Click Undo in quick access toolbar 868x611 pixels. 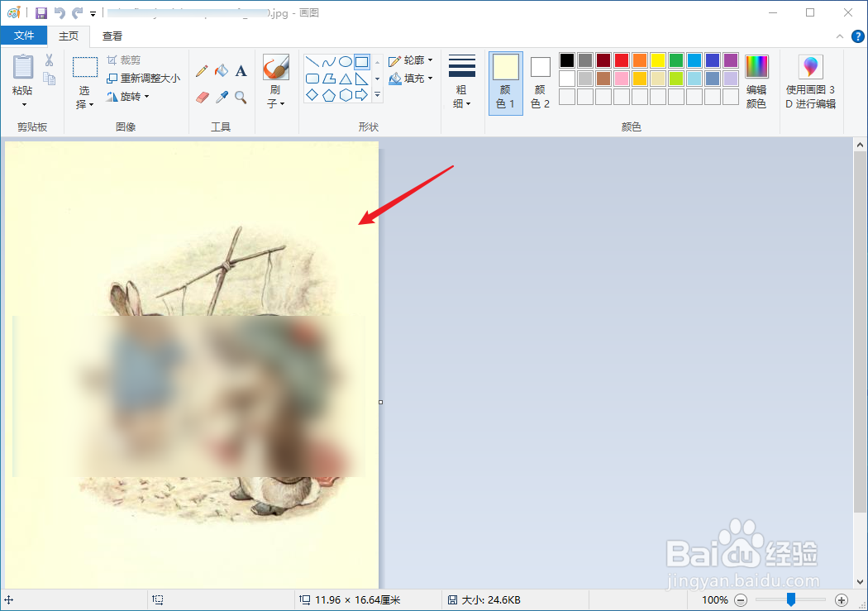(60, 12)
